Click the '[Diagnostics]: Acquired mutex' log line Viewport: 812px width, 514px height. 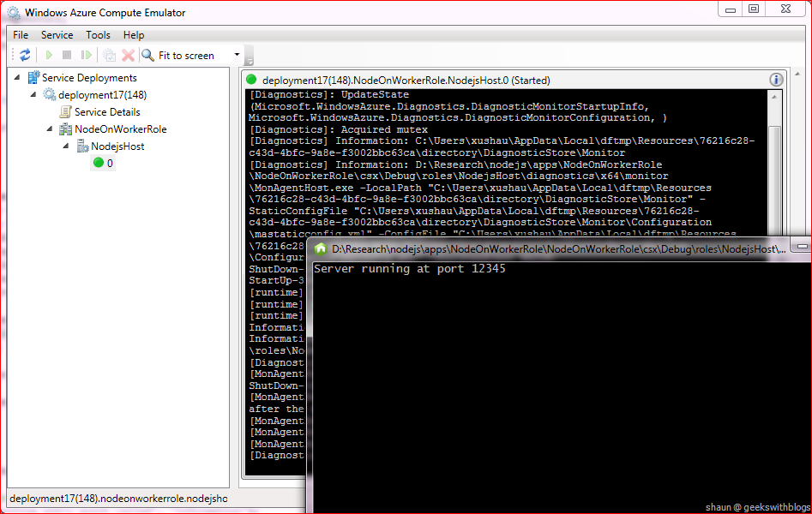[x=339, y=129]
